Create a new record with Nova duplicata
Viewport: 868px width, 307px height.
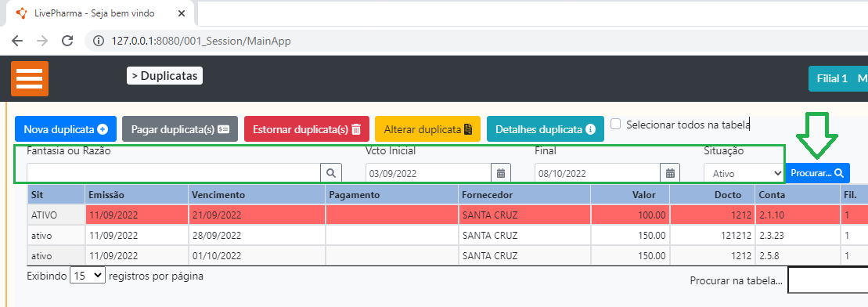coord(66,129)
